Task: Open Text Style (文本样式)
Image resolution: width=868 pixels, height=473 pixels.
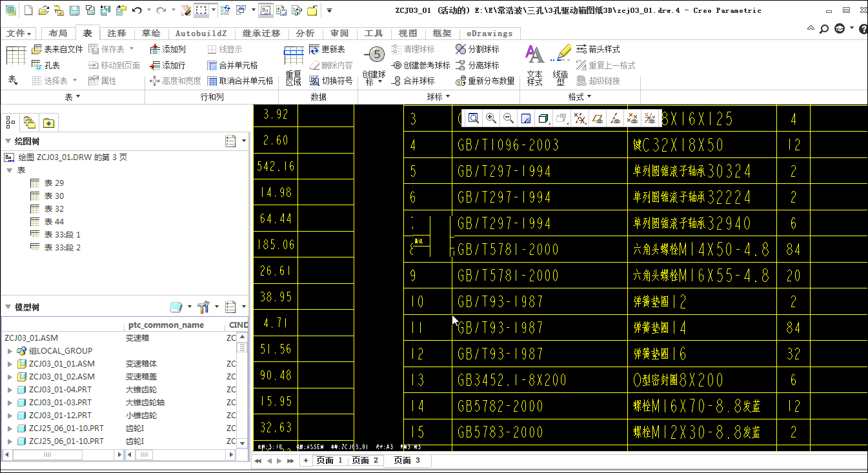Action: (x=534, y=66)
